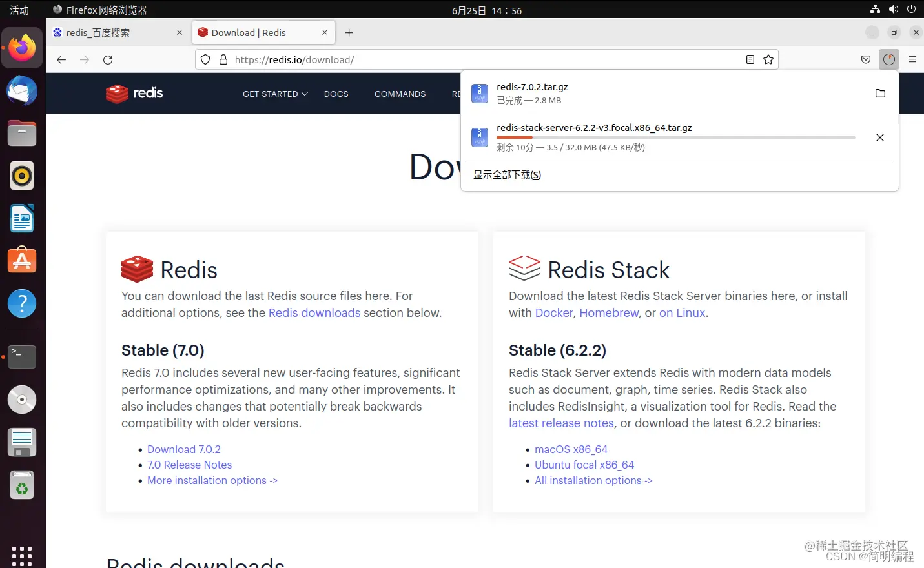Click the address bar URL field
Image resolution: width=924 pixels, height=568 pixels.
[x=487, y=59]
